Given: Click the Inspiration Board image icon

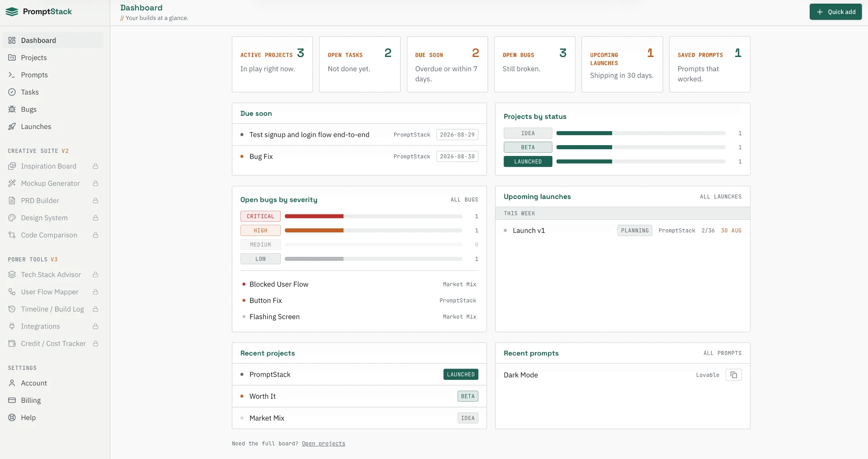Looking at the screenshot, I should pos(12,166).
